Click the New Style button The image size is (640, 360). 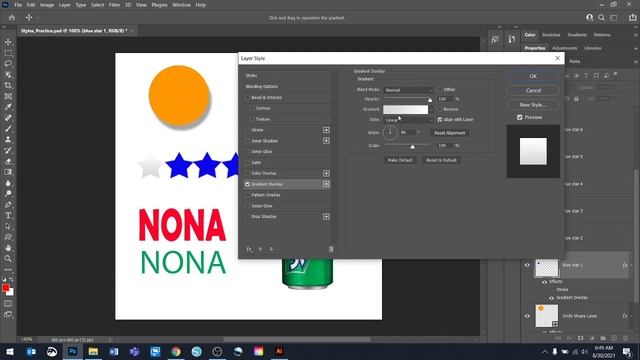pyautogui.click(x=533, y=105)
